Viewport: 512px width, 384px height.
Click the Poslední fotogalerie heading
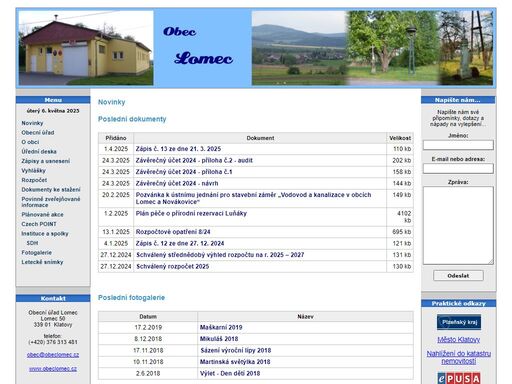point(131,298)
